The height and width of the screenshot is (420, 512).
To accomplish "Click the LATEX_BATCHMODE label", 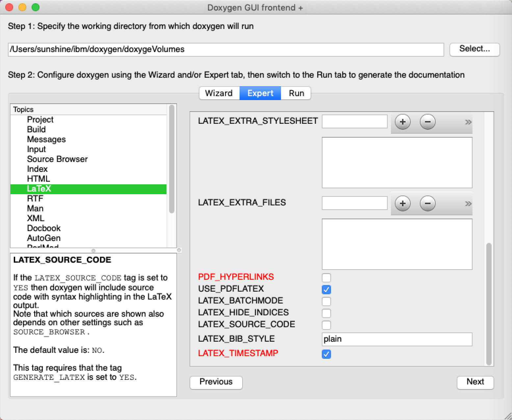I will click(241, 301).
